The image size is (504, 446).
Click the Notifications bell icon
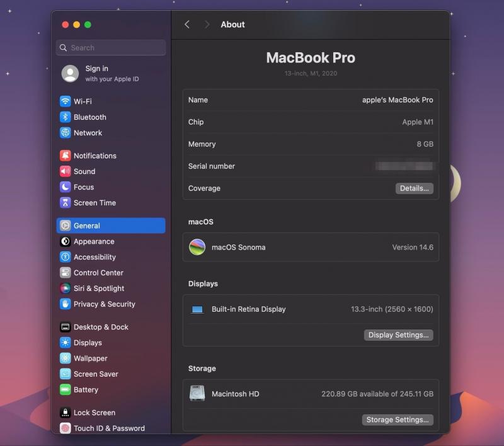coord(66,156)
